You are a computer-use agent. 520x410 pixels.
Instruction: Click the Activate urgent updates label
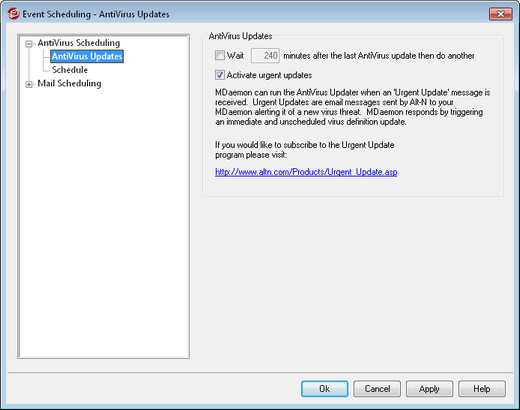coord(269,75)
